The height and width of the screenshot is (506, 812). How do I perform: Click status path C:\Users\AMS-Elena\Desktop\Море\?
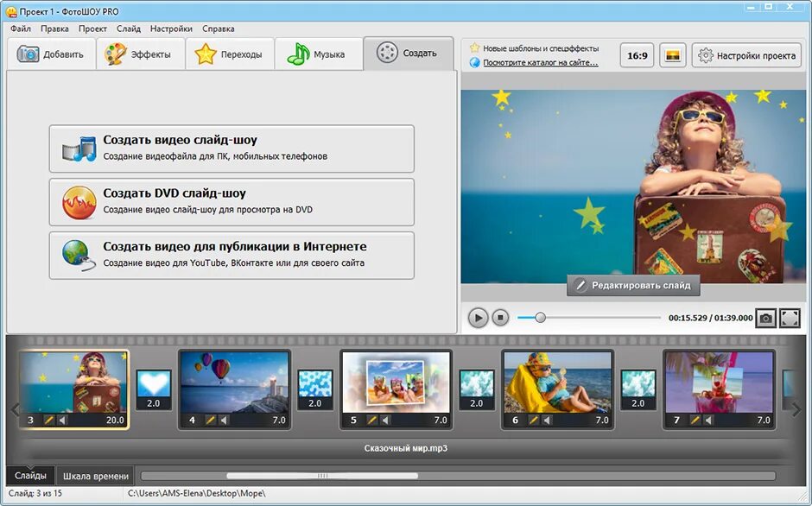point(196,493)
